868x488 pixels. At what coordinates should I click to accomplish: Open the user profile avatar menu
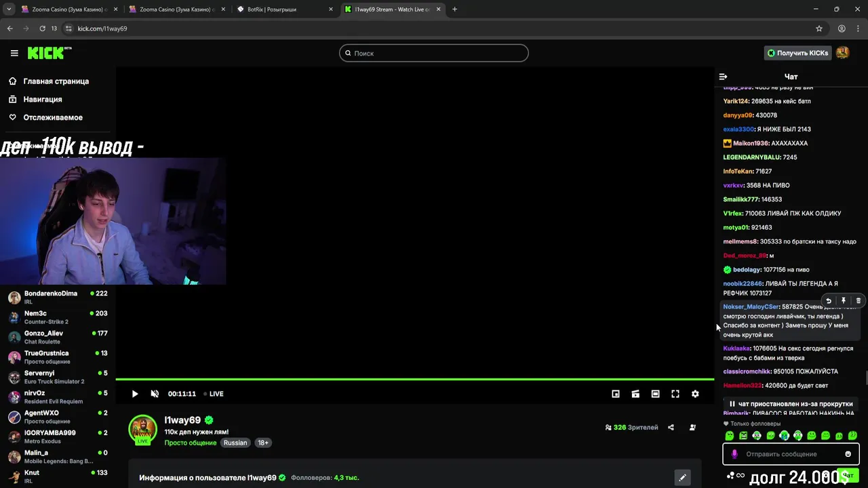842,53
